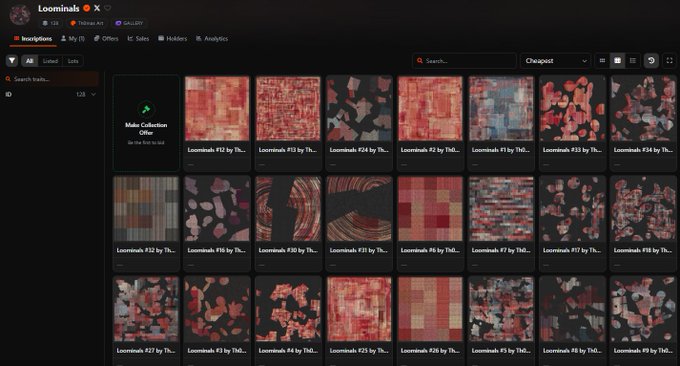Open Loominals #12 thumbnail
Viewport: 680px width, 366px height.
[x=217, y=108]
